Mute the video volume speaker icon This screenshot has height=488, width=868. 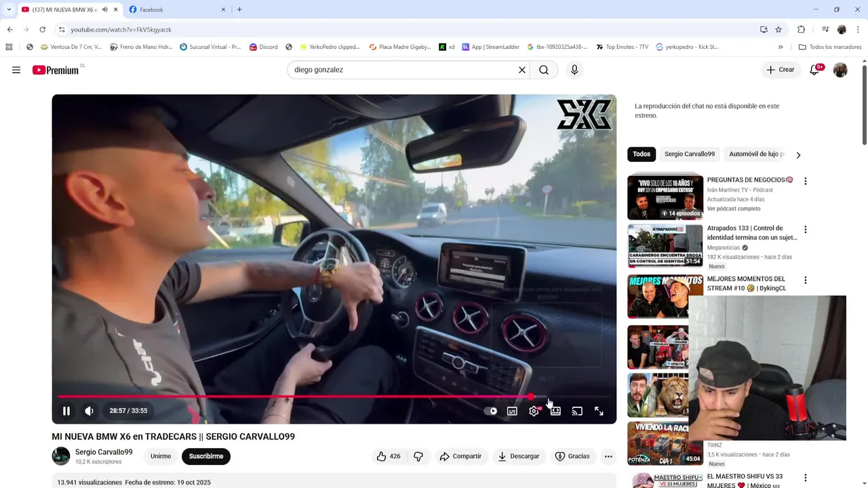pos(89,411)
